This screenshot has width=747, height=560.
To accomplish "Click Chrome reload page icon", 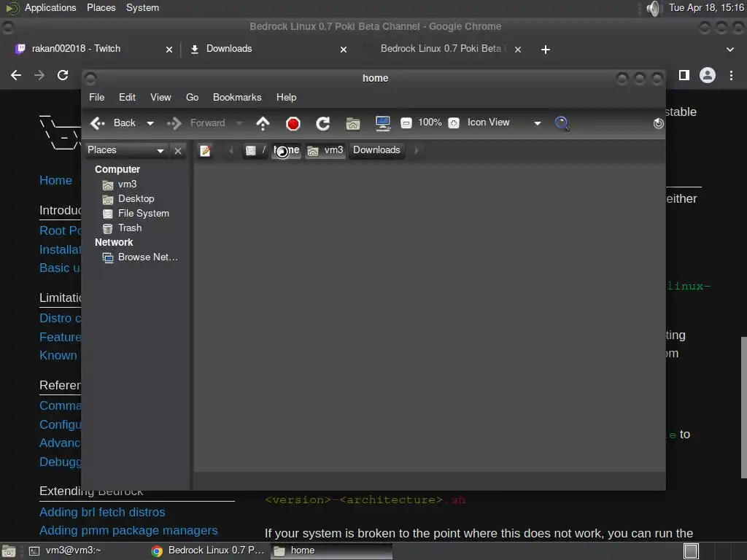I will pyautogui.click(x=63, y=75).
